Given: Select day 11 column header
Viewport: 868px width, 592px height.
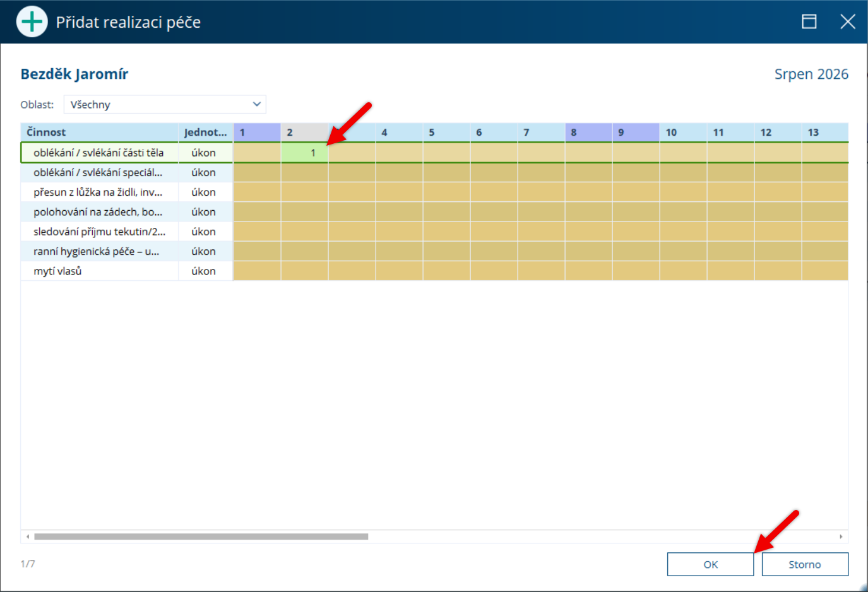Looking at the screenshot, I should click(x=730, y=132).
